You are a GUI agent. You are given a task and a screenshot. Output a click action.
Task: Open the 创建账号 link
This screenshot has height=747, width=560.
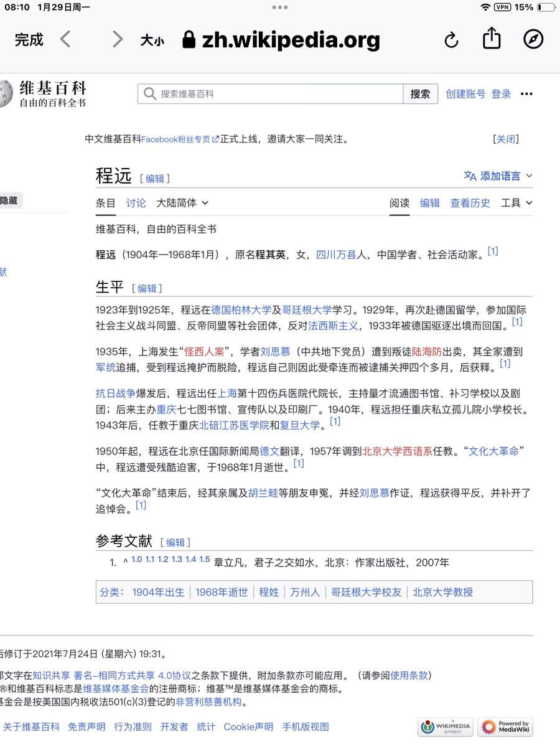point(465,94)
